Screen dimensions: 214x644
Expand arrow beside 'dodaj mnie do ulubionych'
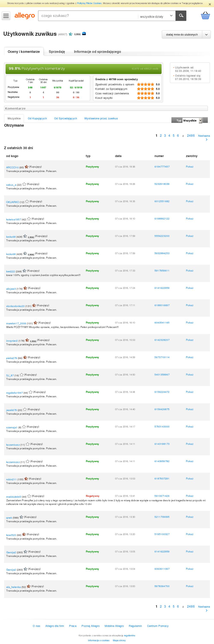[x=206, y=34]
